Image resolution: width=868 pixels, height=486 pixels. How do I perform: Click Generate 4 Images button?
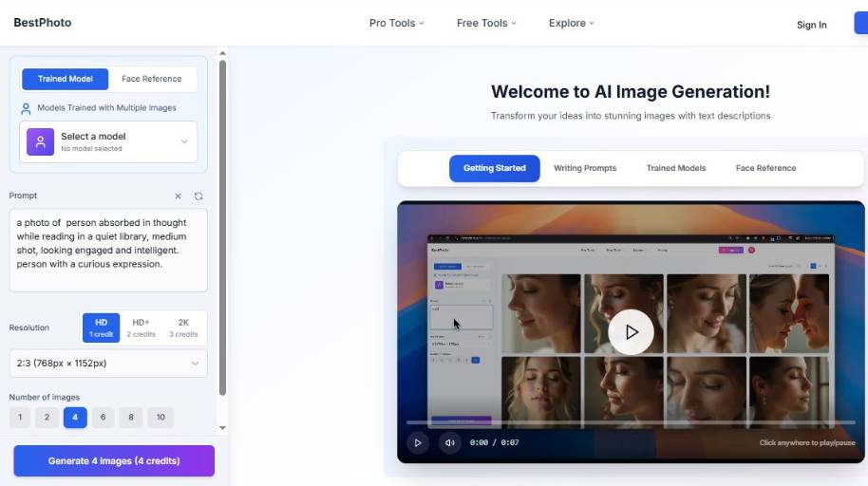(x=114, y=461)
